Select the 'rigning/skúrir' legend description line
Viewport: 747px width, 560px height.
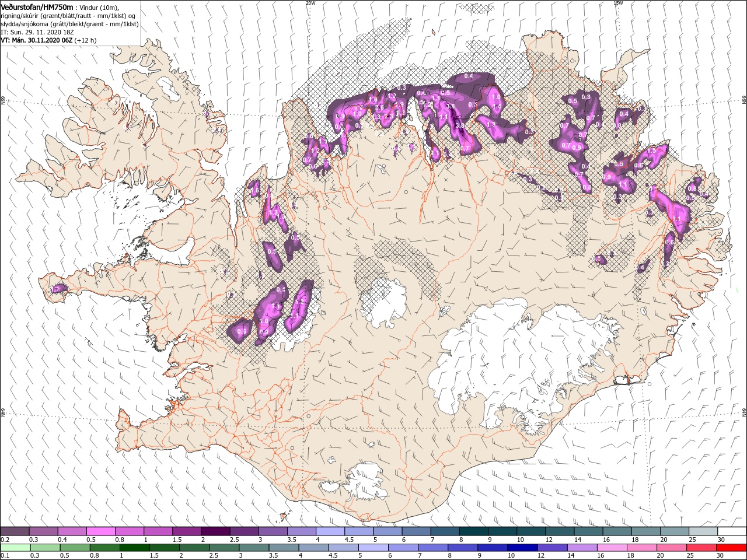point(68,16)
